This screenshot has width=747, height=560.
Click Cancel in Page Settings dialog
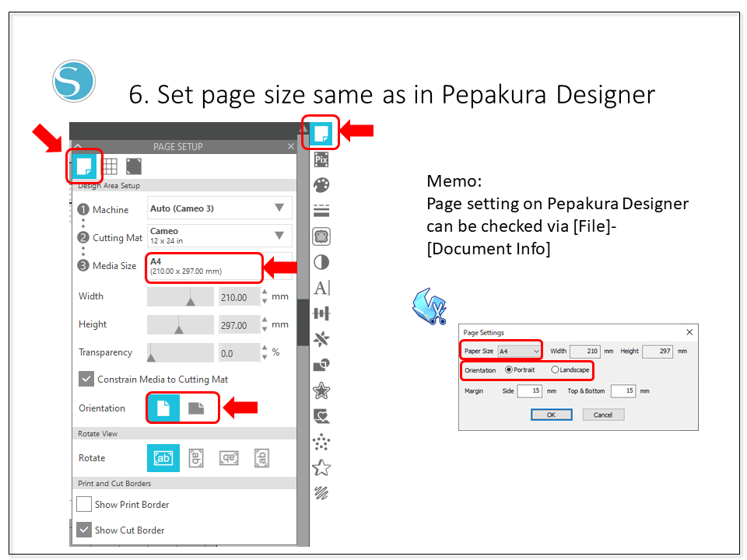[603, 415]
